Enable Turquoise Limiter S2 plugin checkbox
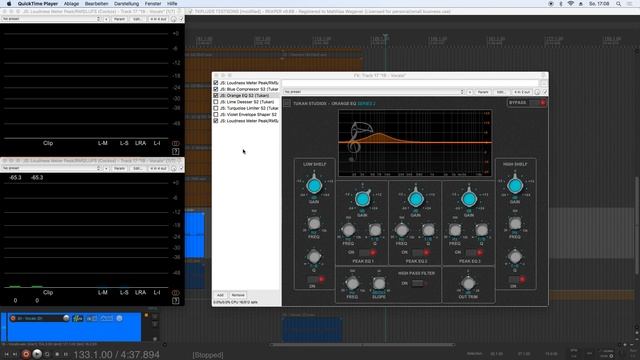 tap(216, 108)
